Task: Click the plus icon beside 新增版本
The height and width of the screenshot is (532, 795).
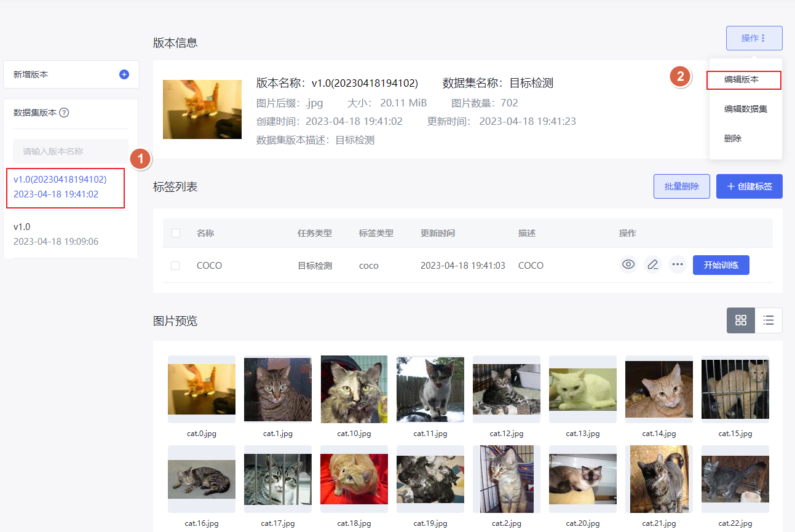Action: 124,74
